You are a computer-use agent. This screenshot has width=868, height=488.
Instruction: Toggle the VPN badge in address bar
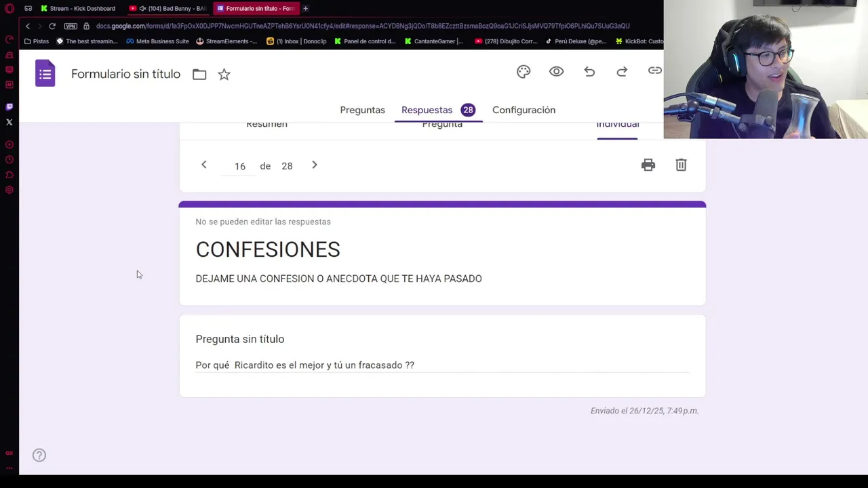[71, 26]
